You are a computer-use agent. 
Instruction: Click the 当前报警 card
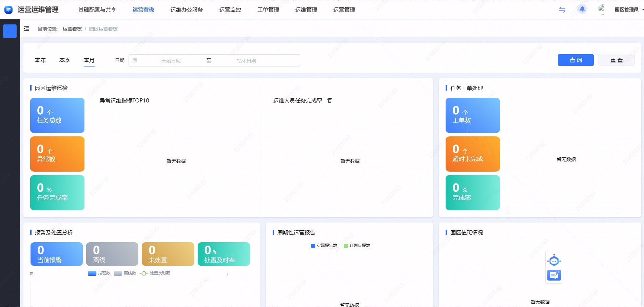57,254
